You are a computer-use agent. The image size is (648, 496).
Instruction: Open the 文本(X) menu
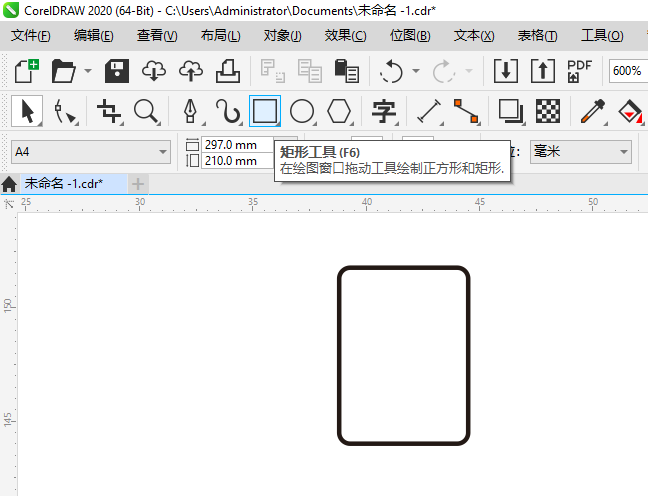(x=474, y=36)
